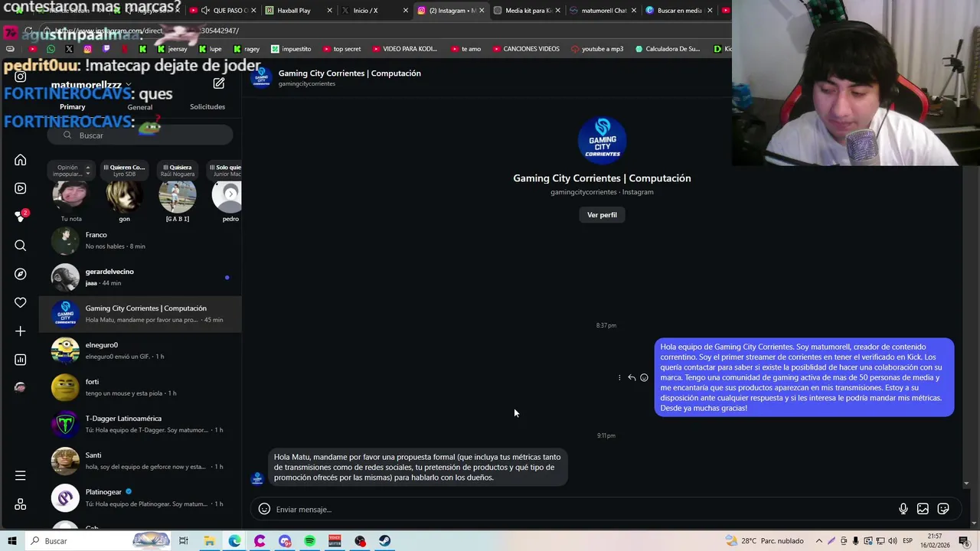Open the Solicitudes requests tab

click(x=207, y=106)
